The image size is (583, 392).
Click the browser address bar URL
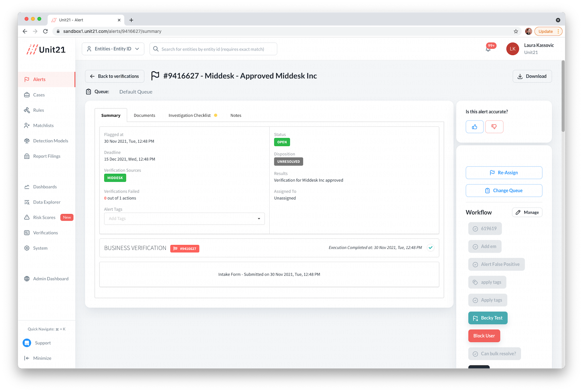(x=112, y=31)
